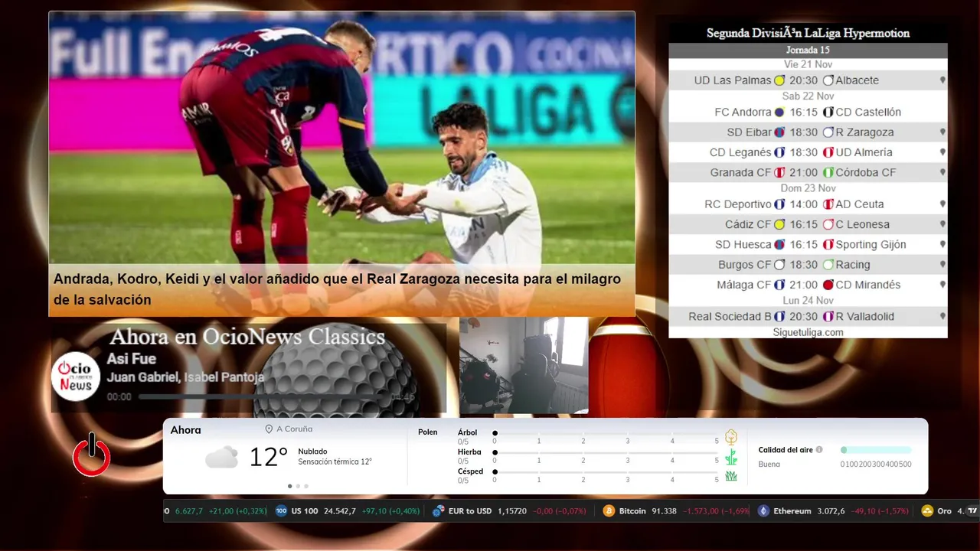This screenshot has height=551, width=980.
Task: Click the EUR to USD 1,15720 ticker entry
Action: click(x=510, y=510)
